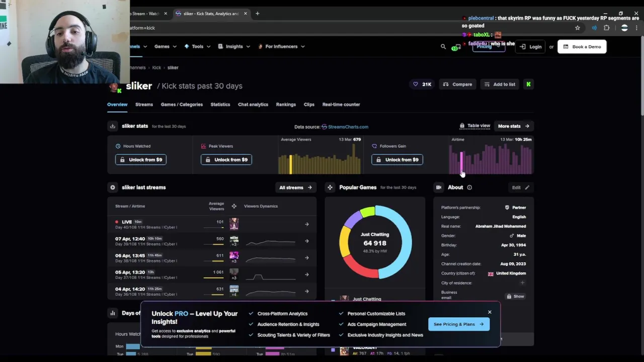This screenshot has width=644, height=362.
Task: Expand the Games navigation dropdown
Action: coord(166,47)
